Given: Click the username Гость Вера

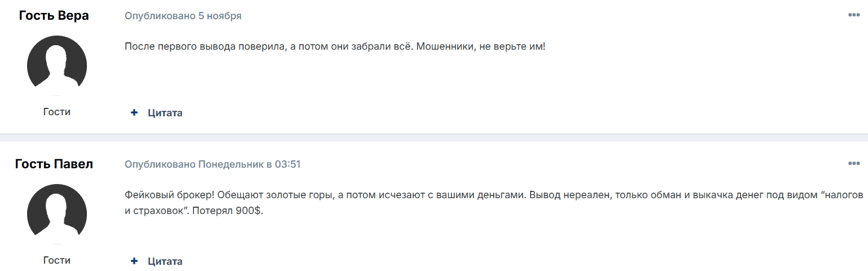Looking at the screenshot, I should click(54, 16).
